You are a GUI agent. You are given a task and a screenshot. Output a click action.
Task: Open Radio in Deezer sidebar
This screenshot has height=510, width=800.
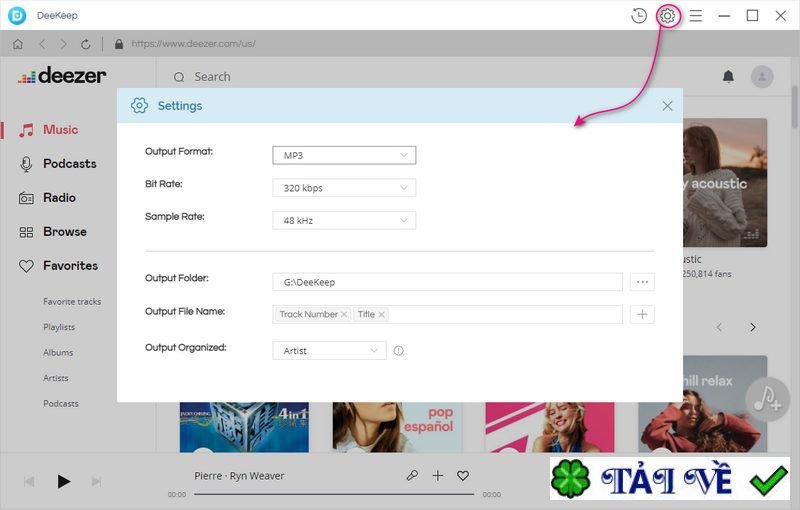pyautogui.click(x=47, y=198)
